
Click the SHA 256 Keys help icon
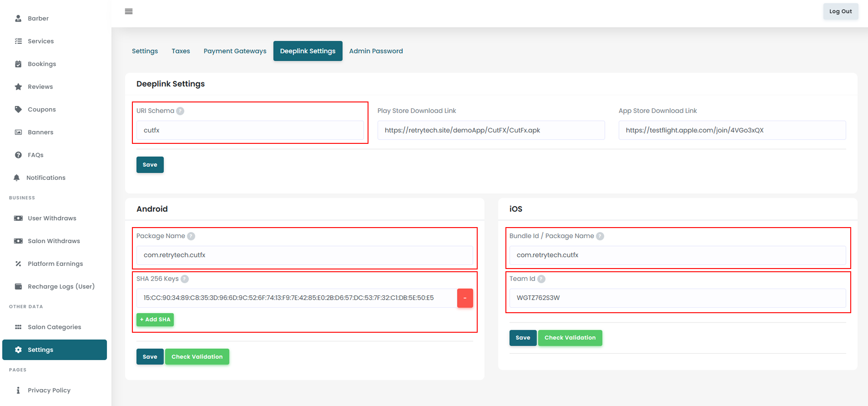[185, 279]
